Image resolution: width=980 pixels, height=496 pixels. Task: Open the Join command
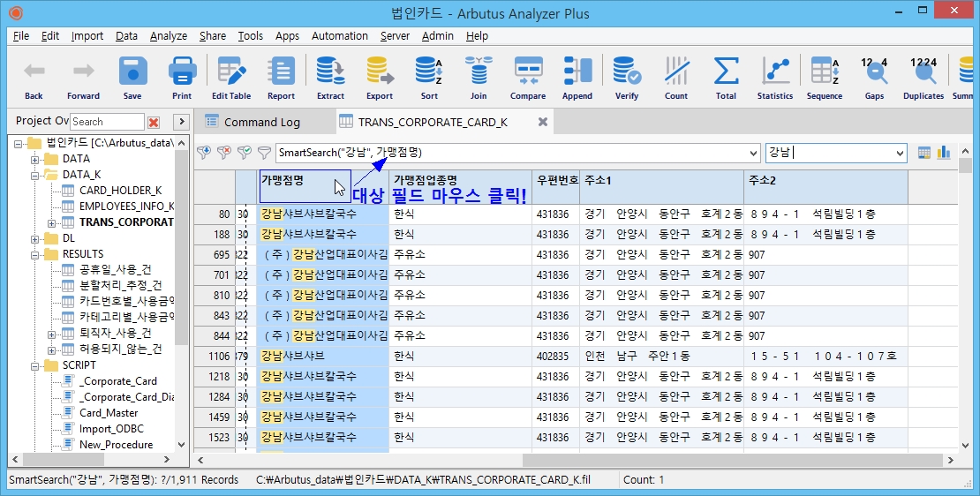click(479, 78)
